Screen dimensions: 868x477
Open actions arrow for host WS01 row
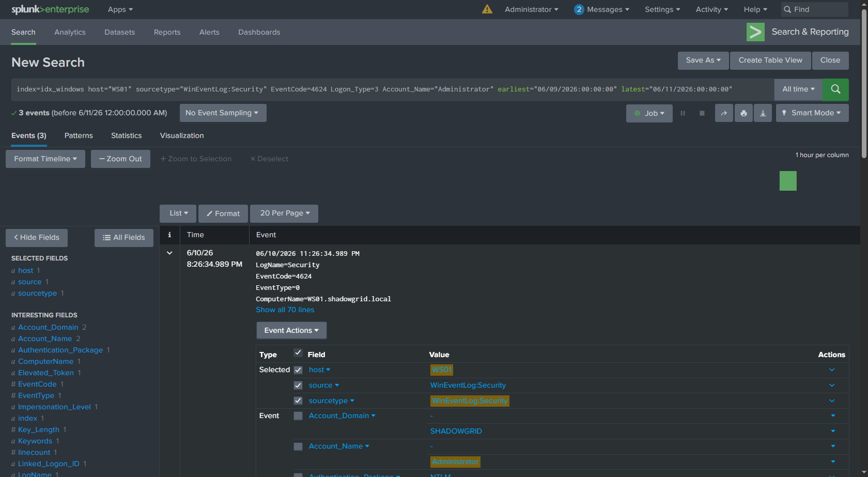coord(832,370)
